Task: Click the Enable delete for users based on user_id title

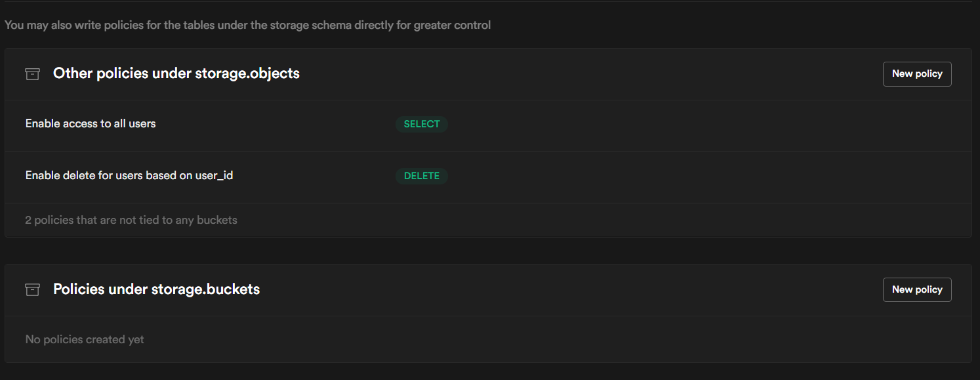Action: [x=129, y=175]
